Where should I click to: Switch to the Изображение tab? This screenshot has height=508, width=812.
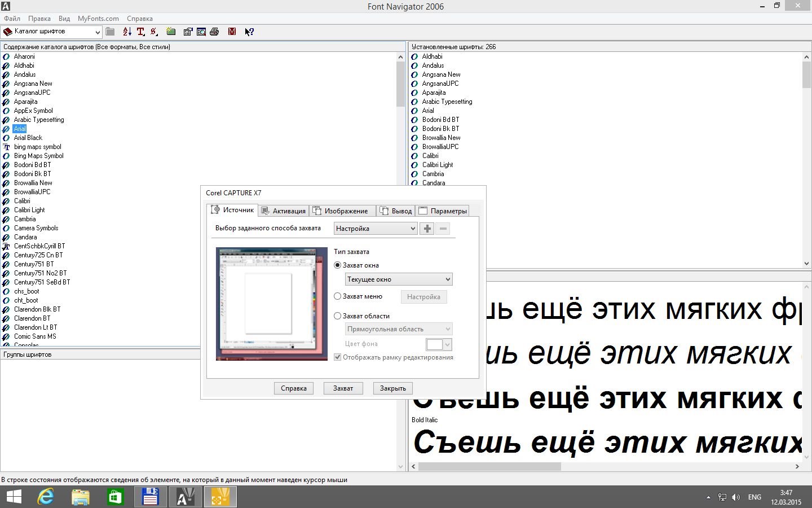[343, 211]
